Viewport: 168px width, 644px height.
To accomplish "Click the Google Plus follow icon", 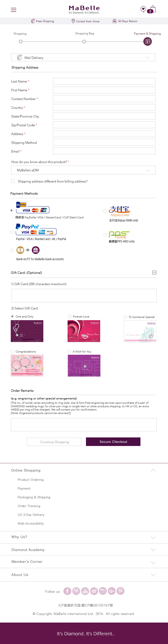I will pyautogui.click(x=112, y=591).
